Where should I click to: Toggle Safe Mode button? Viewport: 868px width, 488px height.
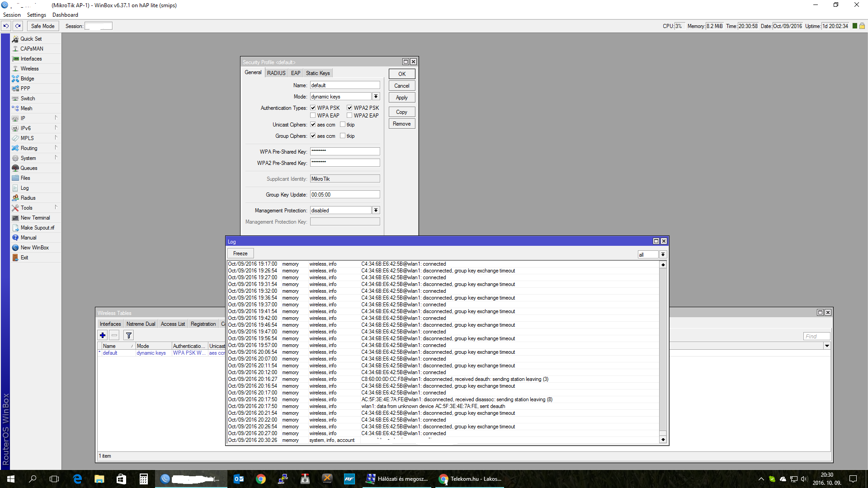click(x=43, y=26)
